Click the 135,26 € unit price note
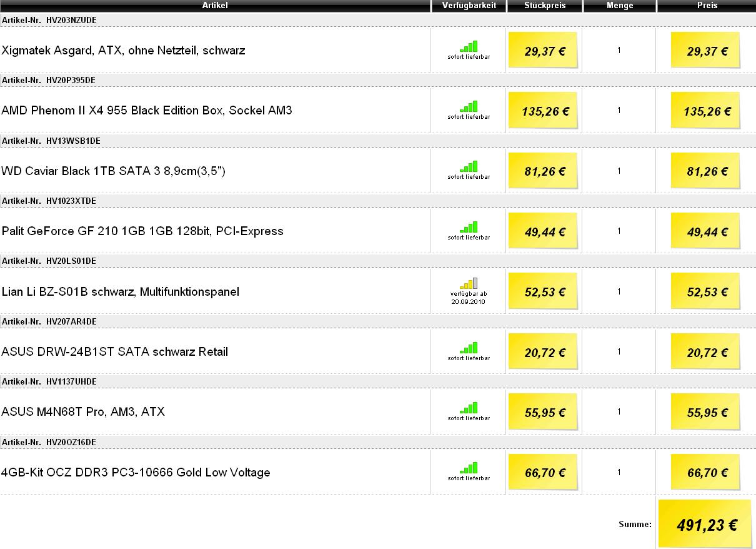 coord(544,111)
